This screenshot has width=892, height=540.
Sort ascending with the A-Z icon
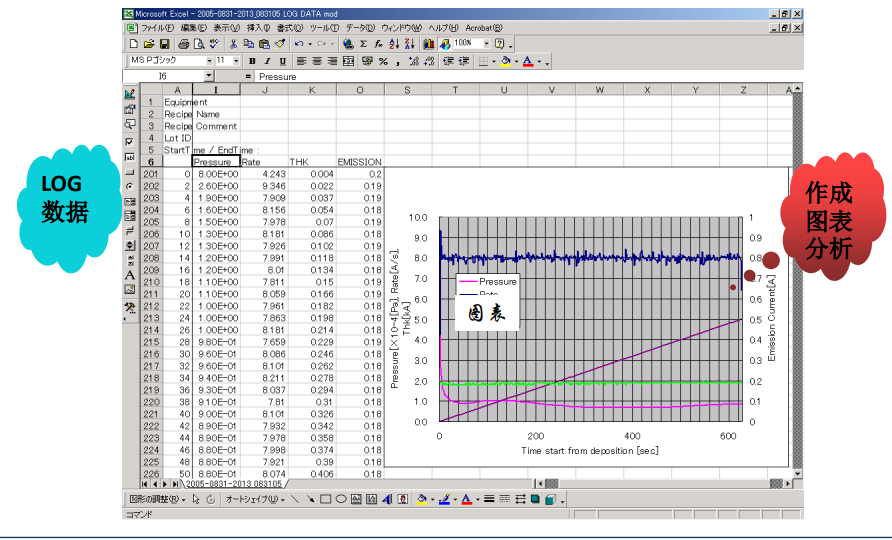[x=395, y=45]
